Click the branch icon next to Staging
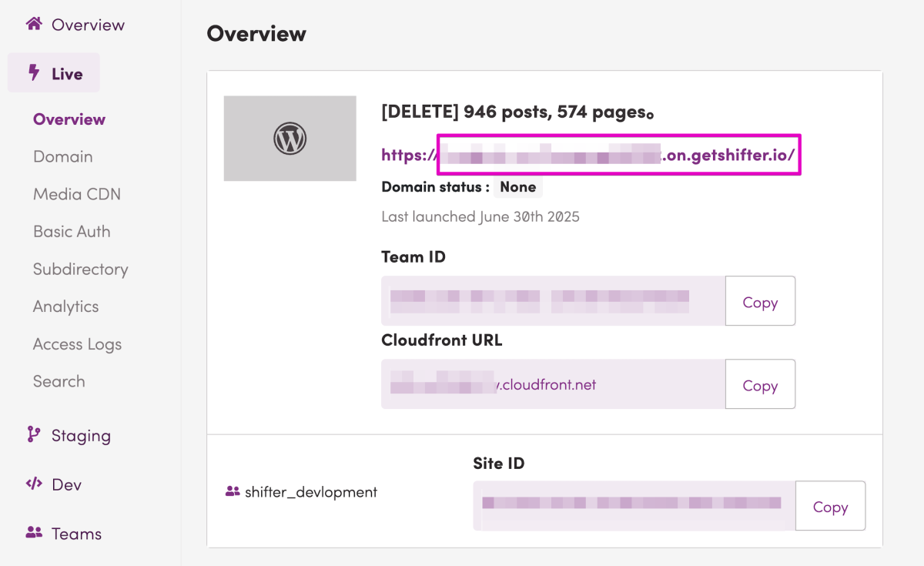The width and height of the screenshot is (924, 566). tap(33, 435)
